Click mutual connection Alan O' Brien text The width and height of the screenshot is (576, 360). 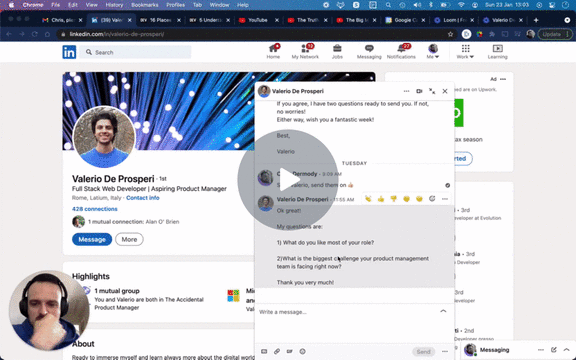pos(162,222)
